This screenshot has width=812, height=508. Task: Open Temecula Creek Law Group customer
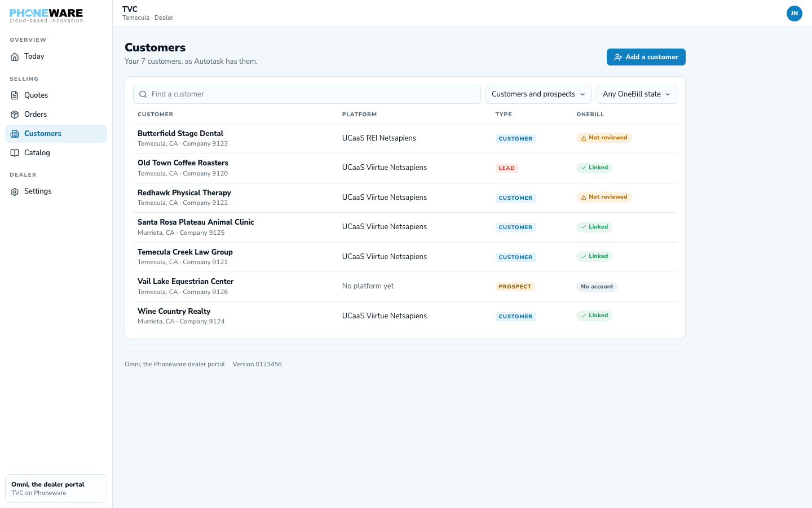pyautogui.click(x=185, y=252)
